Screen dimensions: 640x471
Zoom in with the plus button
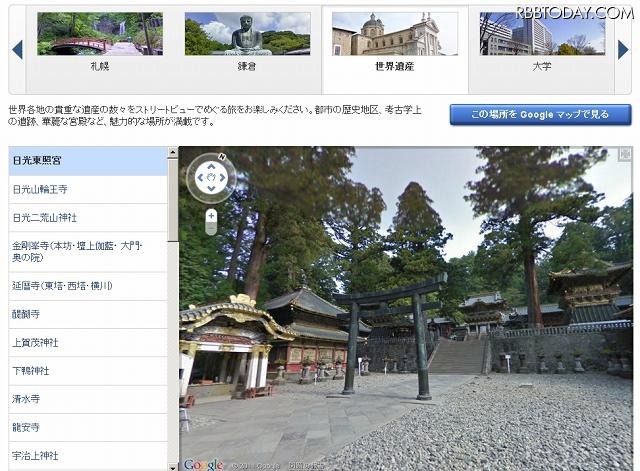point(211,215)
